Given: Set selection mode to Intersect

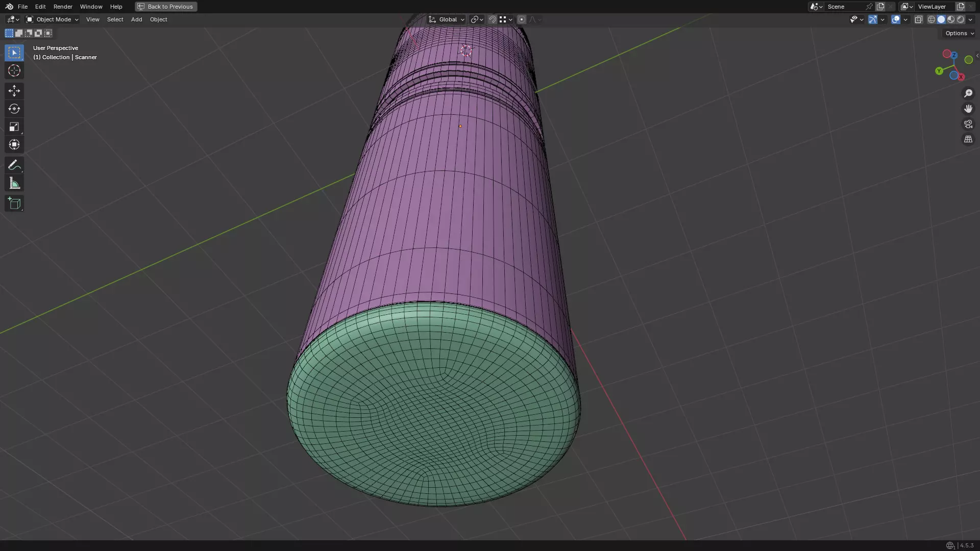Looking at the screenshot, I should [x=48, y=33].
